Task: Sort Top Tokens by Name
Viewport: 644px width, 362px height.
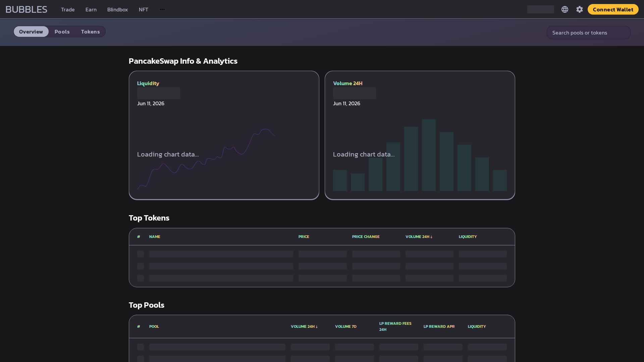Action: [x=155, y=237]
